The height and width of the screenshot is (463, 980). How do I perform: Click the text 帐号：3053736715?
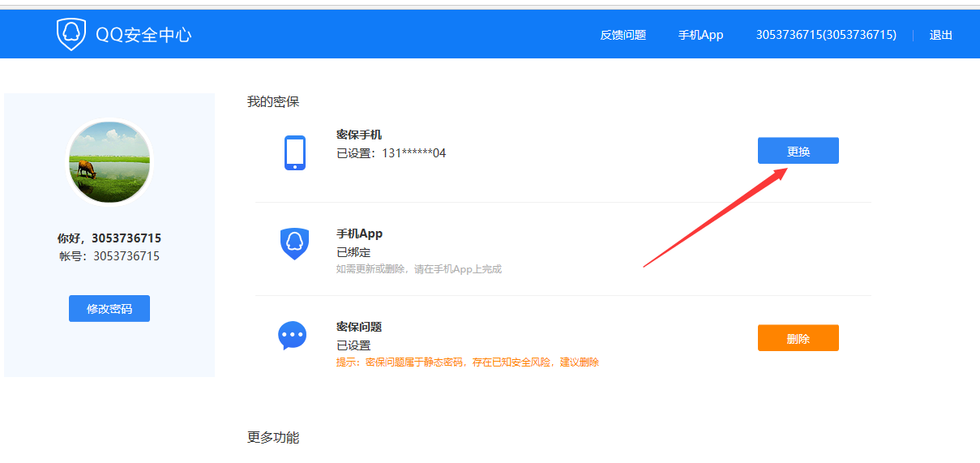pyautogui.click(x=109, y=255)
